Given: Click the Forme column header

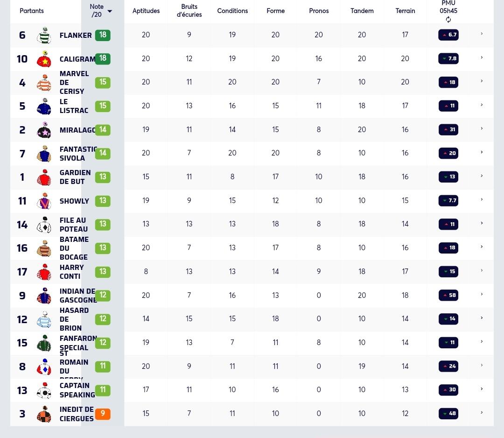Looking at the screenshot, I should click(x=275, y=11).
